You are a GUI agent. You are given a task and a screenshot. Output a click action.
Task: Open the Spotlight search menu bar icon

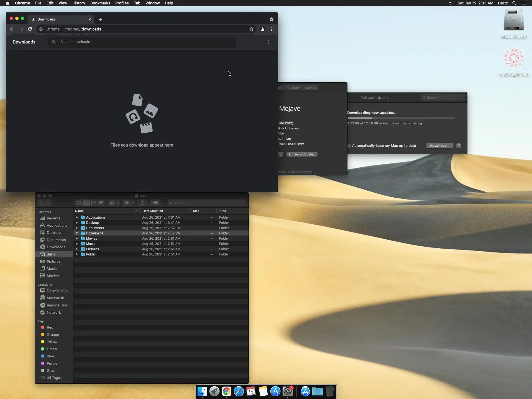coord(514,3)
